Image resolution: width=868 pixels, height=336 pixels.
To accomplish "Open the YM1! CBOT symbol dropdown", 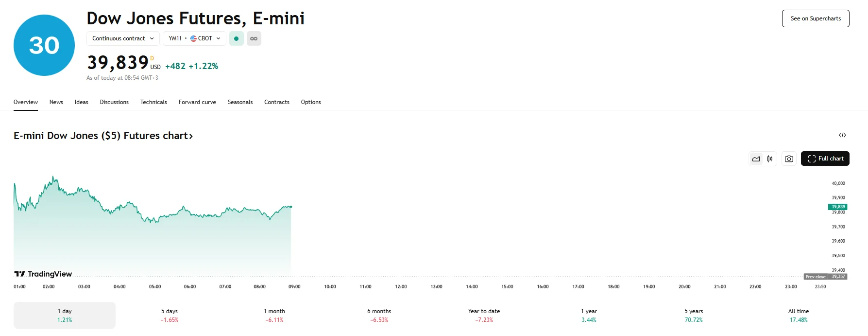I will coord(194,38).
